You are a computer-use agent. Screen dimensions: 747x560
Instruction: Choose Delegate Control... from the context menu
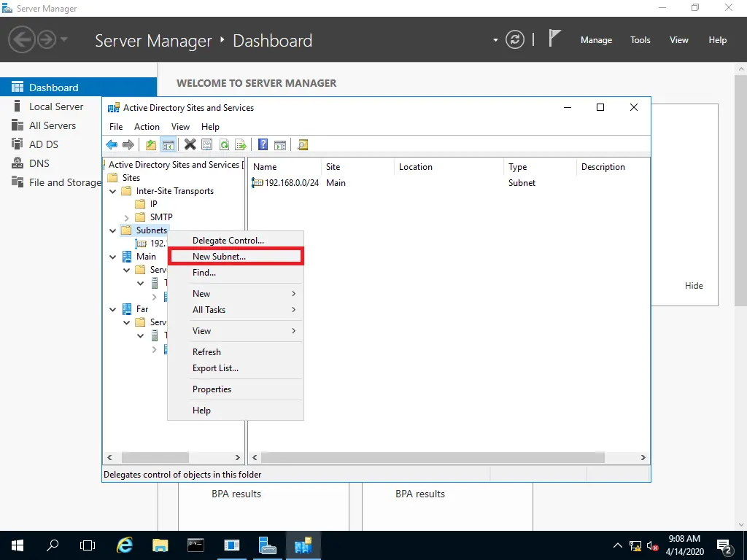point(236,240)
